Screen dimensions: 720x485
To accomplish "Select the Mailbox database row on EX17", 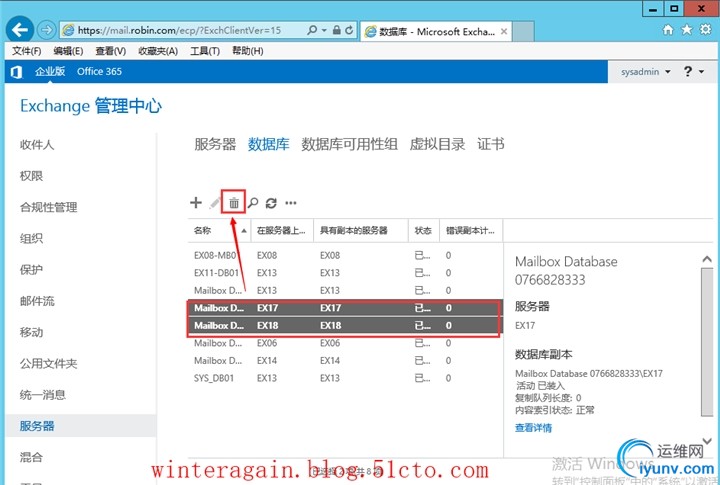I will [345, 308].
